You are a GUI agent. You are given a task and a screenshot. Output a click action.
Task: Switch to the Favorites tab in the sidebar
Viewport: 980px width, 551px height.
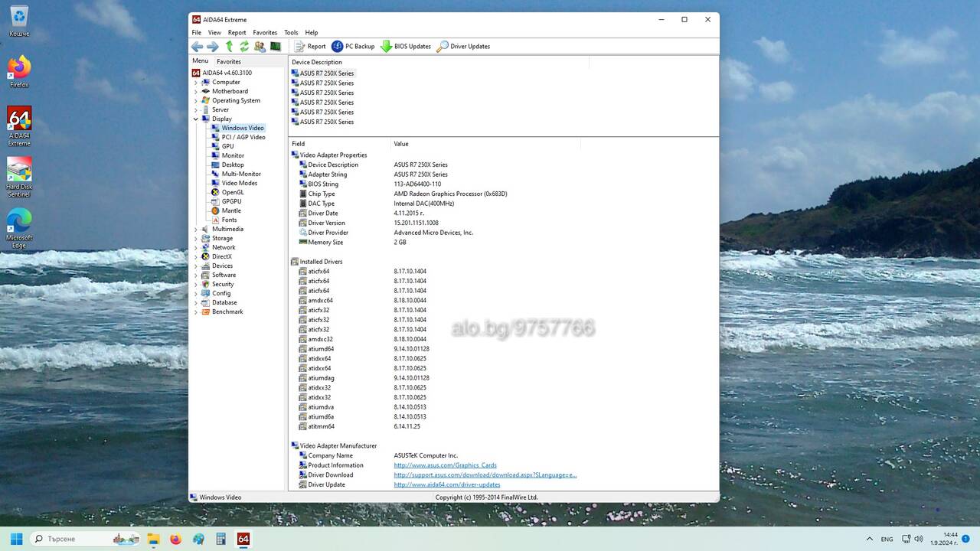(x=228, y=61)
